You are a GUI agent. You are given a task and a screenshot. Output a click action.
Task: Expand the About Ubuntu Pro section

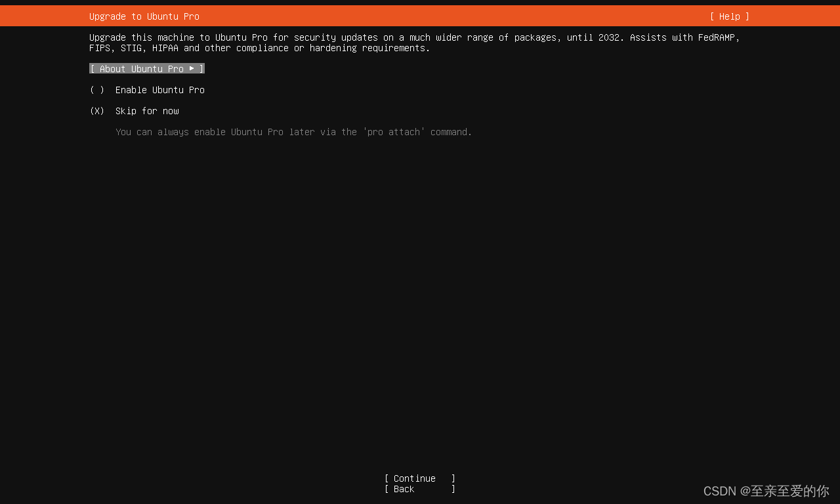[x=147, y=69]
